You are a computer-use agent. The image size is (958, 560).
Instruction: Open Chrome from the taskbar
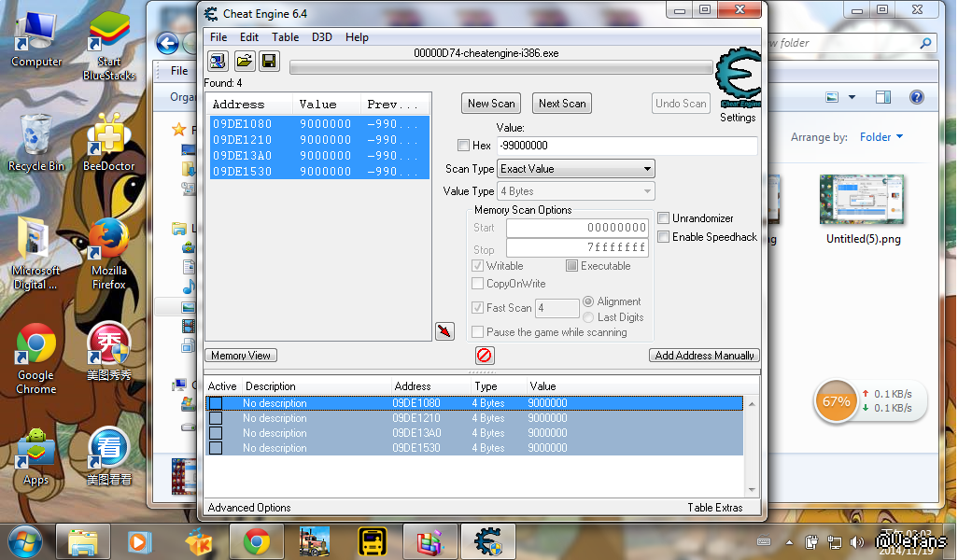(x=257, y=541)
